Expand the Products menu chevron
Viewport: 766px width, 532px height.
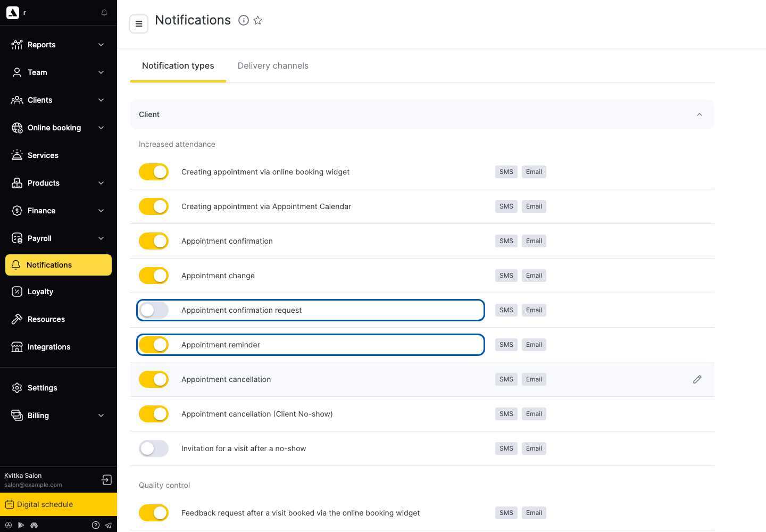(x=101, y=183)
